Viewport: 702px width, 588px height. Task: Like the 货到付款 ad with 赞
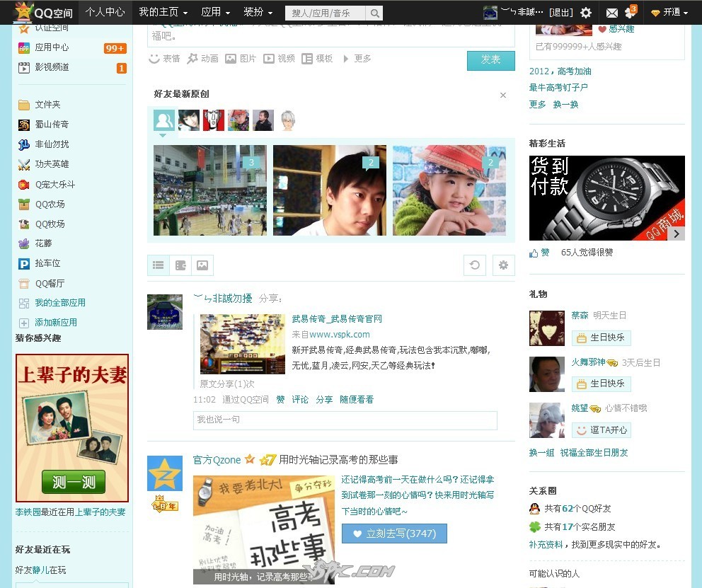coord(539,253)
